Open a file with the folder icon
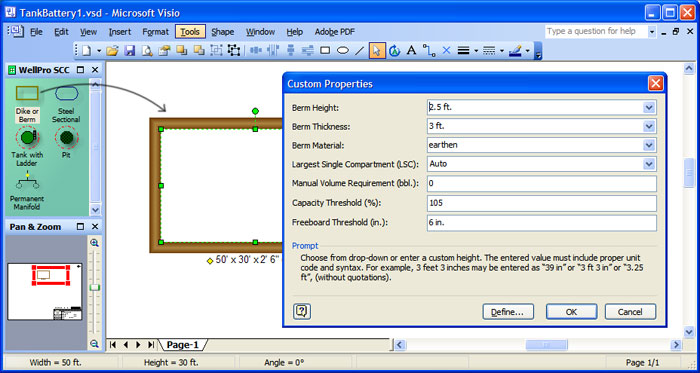 click(x=112, y=50)
